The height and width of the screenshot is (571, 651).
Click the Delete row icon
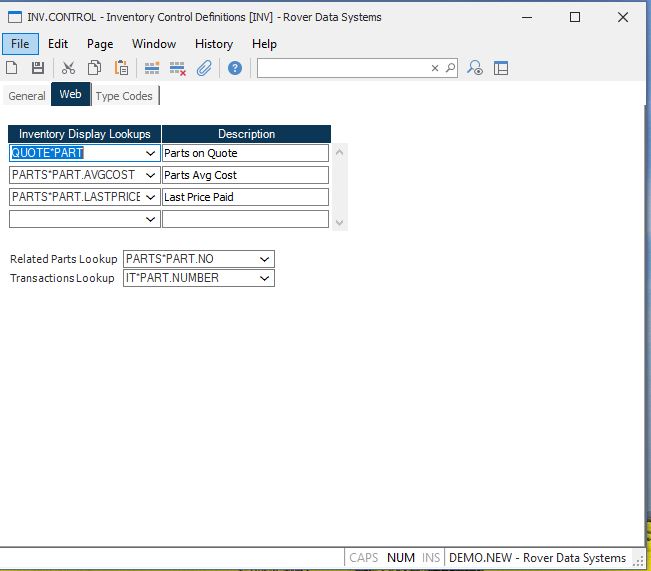pos(178,68)
